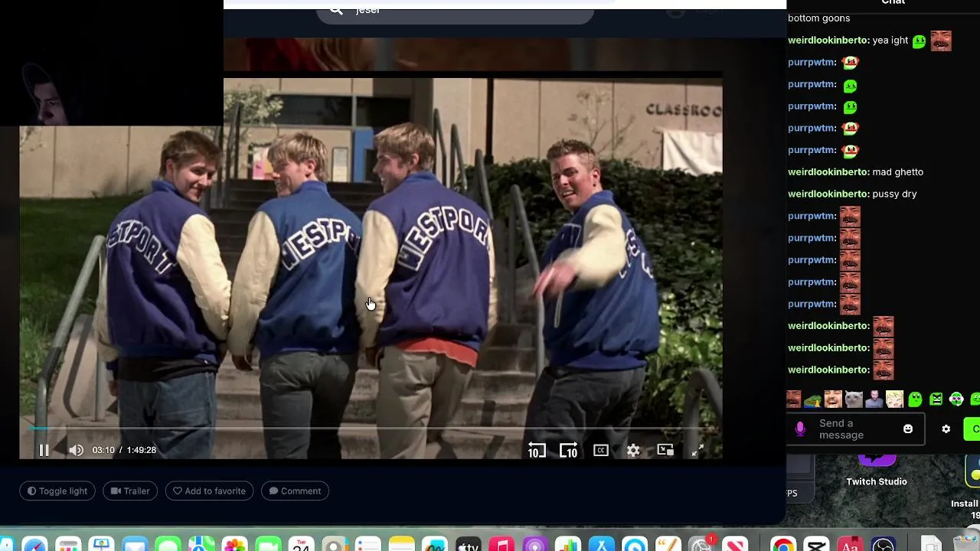Open the Trailer button
980x551 pixels.
(130, 491)
